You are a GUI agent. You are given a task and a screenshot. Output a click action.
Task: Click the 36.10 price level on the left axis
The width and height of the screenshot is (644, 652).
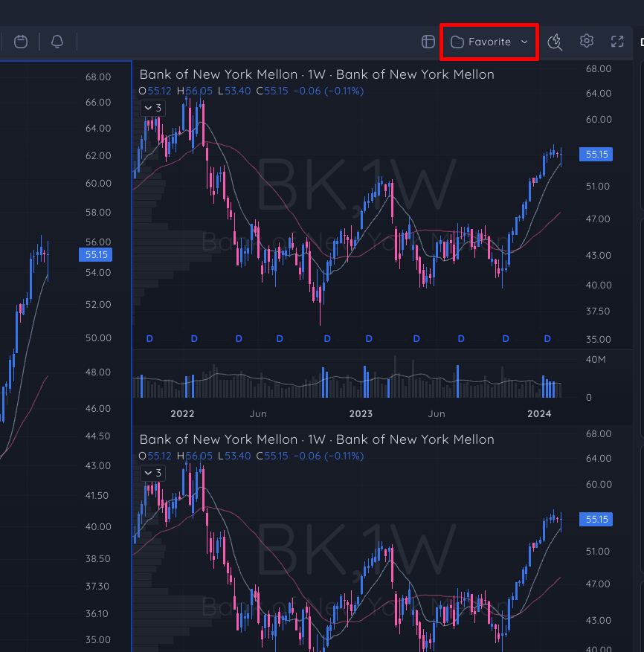tap(97, 614)
